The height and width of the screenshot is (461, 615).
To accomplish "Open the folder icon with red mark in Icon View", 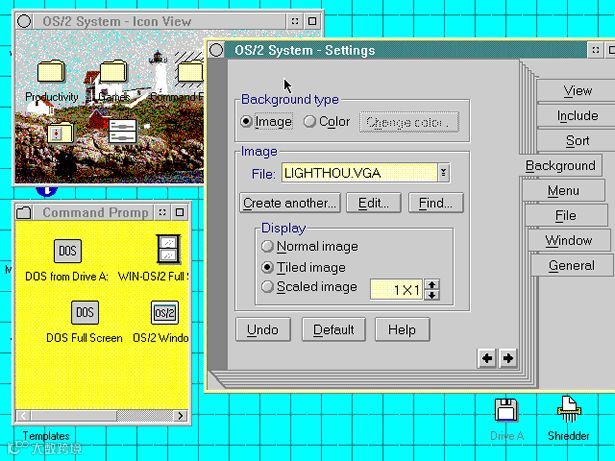I will point(60,133).
